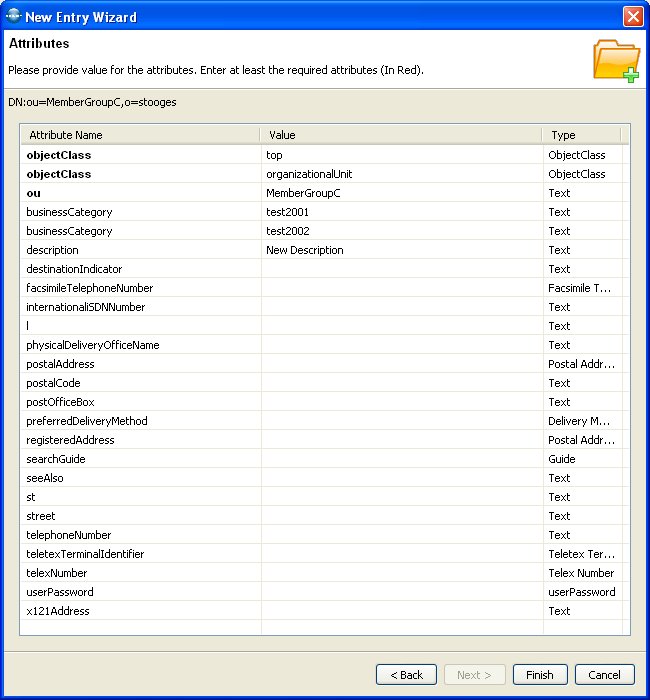
Task: Click the empty postalCode value cell
Action: (400, 383)
